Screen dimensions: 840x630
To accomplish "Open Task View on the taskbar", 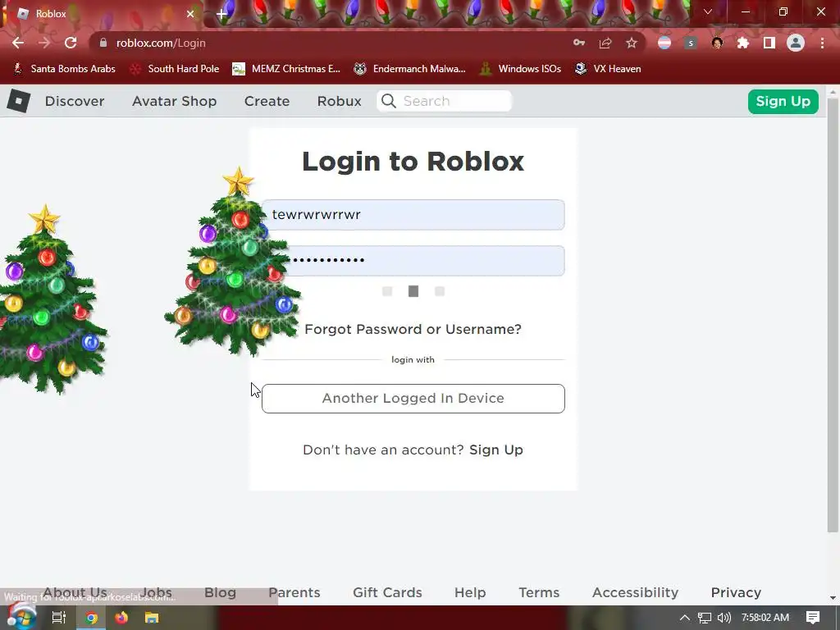I will [59, 618].
